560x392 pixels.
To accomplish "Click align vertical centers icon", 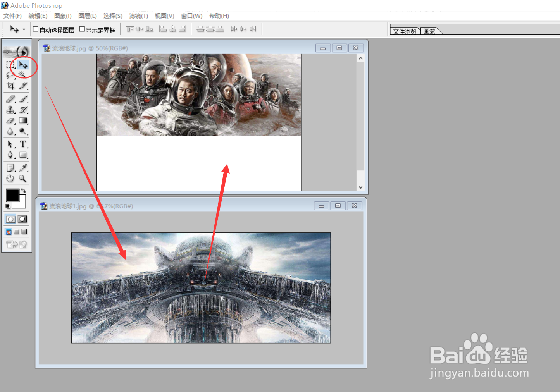I will (x=140, y=29).
